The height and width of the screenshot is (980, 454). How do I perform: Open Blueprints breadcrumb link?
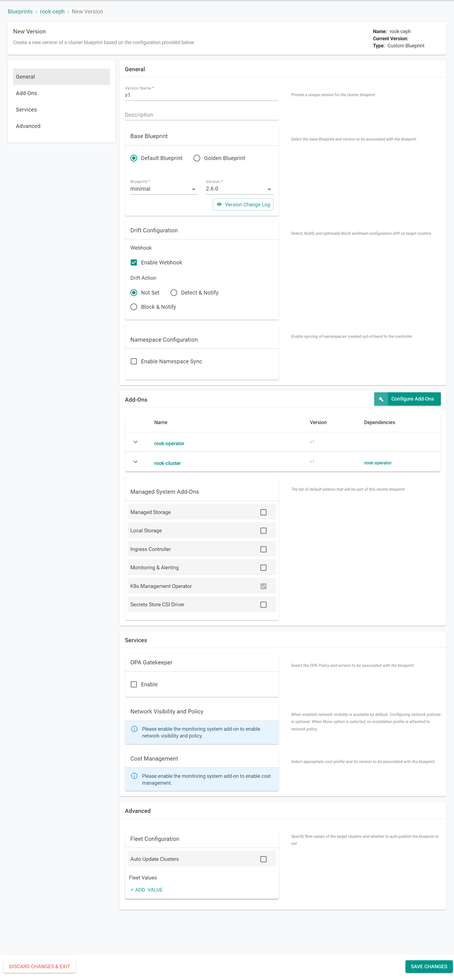coord(20,12)
